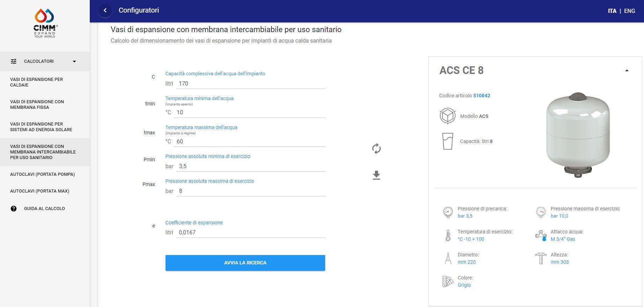Click the height gauge icon for Altezza
The image size is (644, 307).
coord(541,259)
